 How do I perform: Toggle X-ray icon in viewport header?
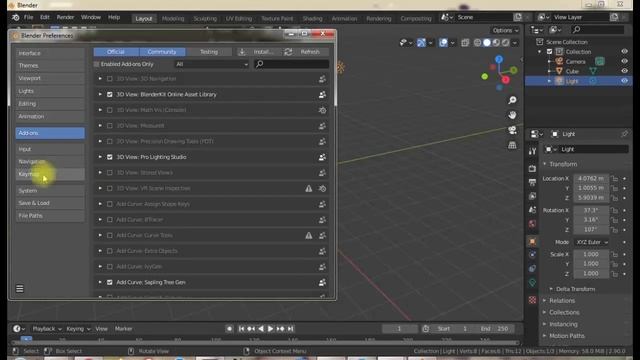(465, 42)
